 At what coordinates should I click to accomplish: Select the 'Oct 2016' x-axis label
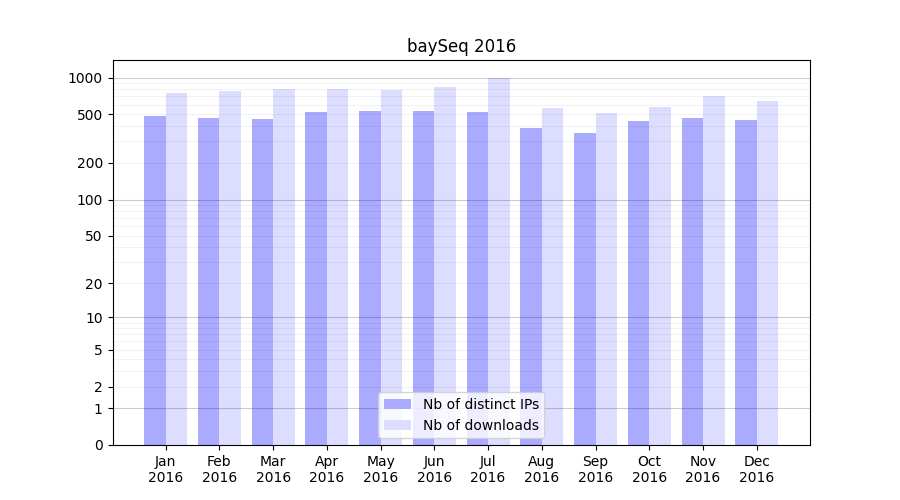pyautogui.click(x=649, y=469)
